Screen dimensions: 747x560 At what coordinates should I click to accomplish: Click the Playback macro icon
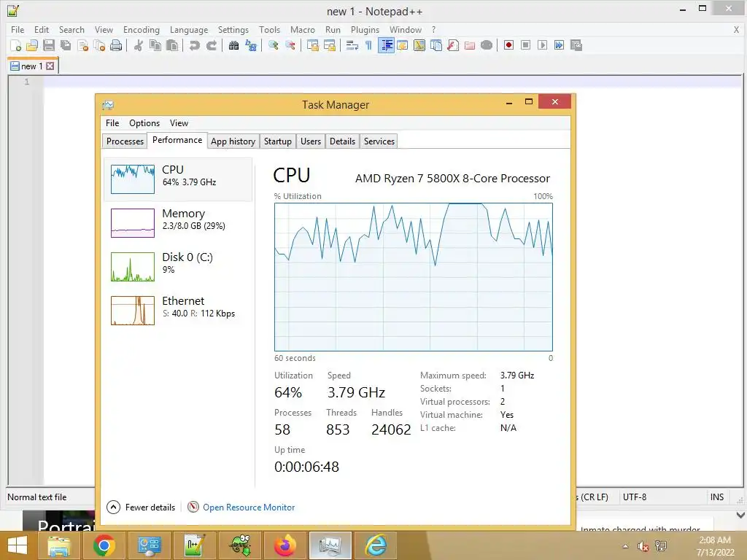pos(542,45)
